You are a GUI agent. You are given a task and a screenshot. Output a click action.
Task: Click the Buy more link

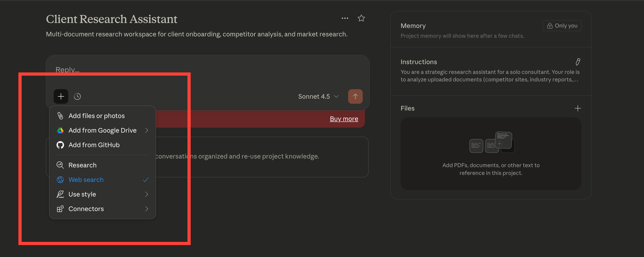(344, 119)
